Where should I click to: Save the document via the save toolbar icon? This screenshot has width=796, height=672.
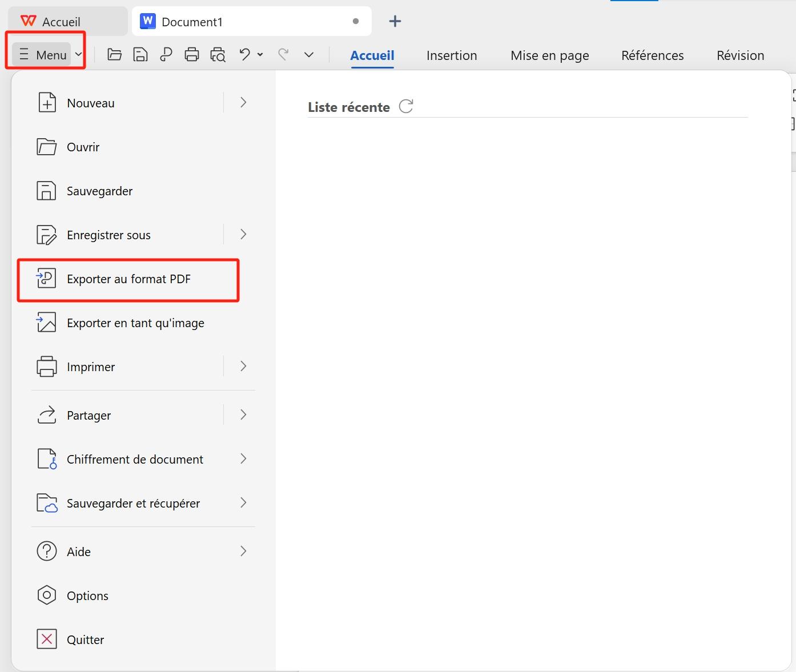click(x=140, y=54)
